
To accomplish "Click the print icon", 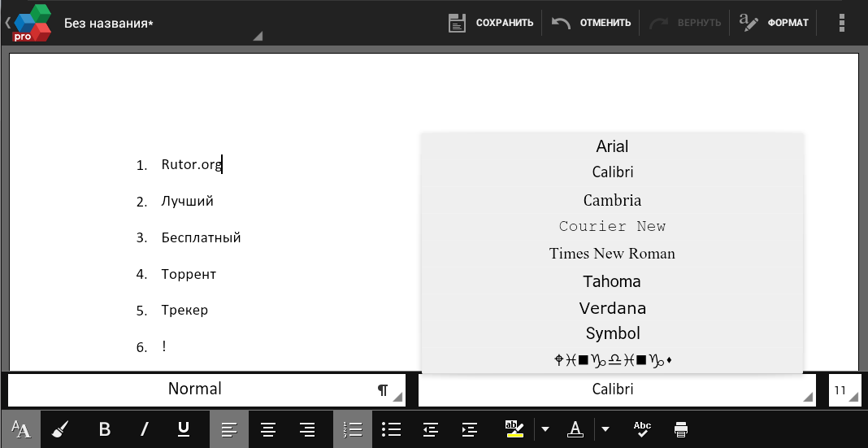I will click(x=681, y=429).
